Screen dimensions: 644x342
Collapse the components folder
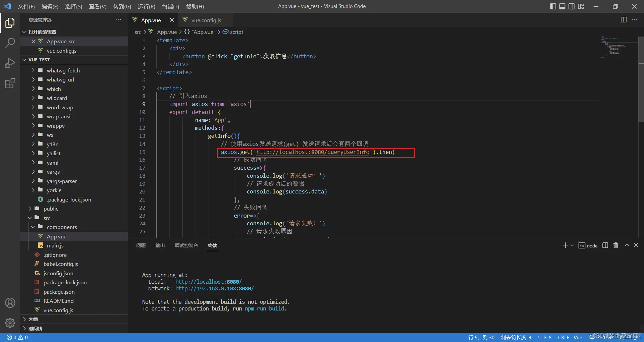coord(74,227)
